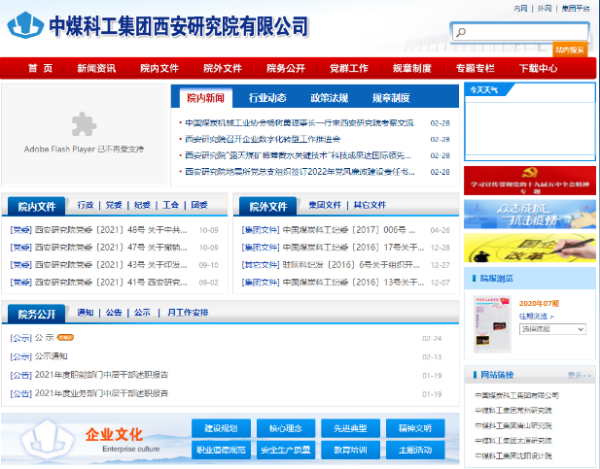
Task: Show more site links via 更多>>
Action: (x=580, y=375)
